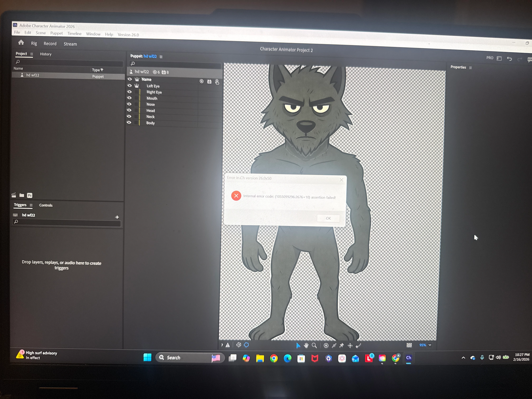Switch to Record mode

[x=50, y=44]
